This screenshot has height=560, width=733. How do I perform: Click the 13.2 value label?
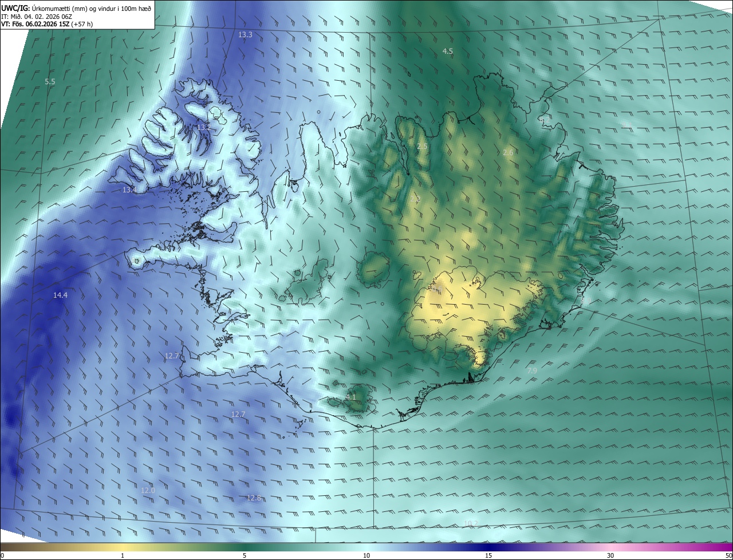pos(203,127)
